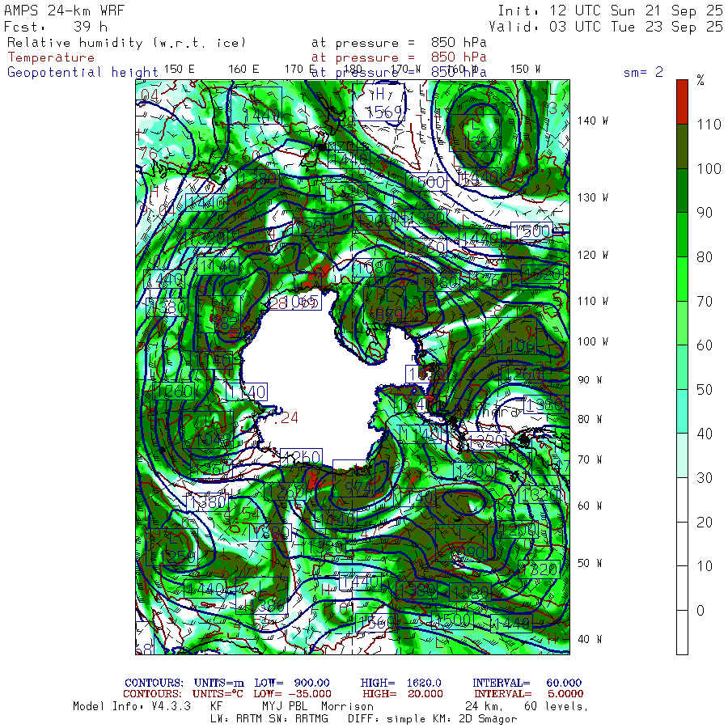
Task: Click the '100 W' longitude label
Action: (593, 341)
